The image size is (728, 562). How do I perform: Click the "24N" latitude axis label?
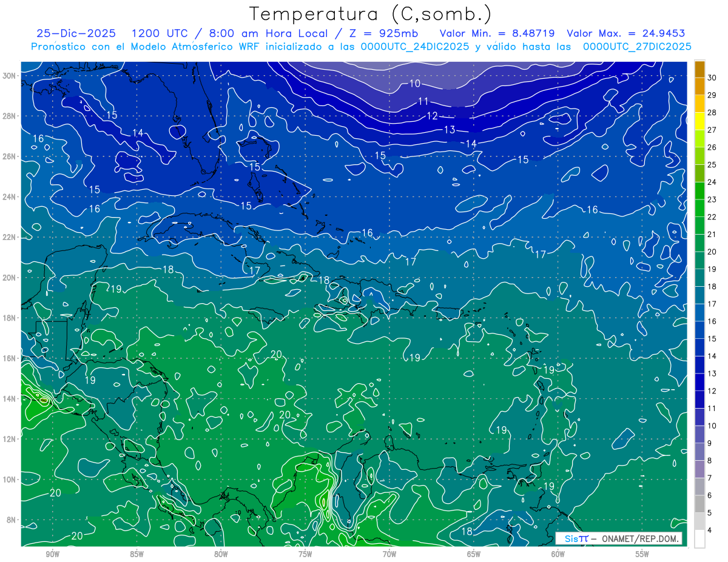click(x=10, y=196)
